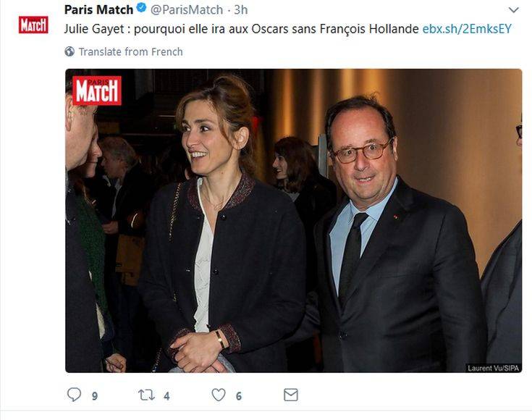The width and height of the screenshot is (532, 420).
Task: Click the retweet count 4
Action: (x=166, y=396)
